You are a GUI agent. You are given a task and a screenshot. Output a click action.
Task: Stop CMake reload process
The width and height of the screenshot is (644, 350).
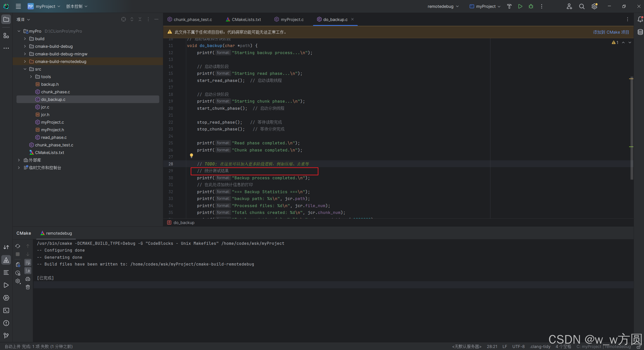(18, 254)
